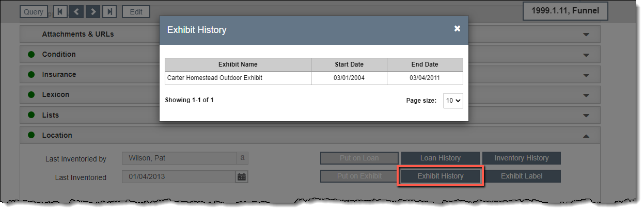Expand the Condition section

click(586, 55)
